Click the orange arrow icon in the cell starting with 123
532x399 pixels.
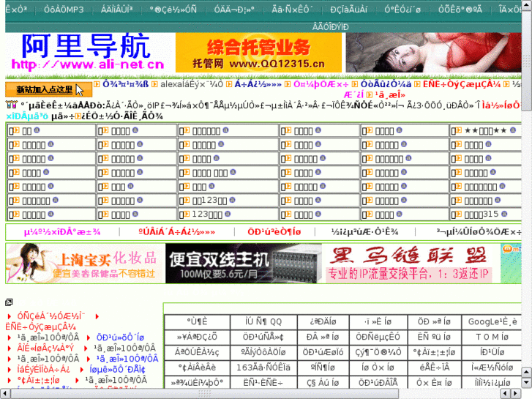pos(187,214)
